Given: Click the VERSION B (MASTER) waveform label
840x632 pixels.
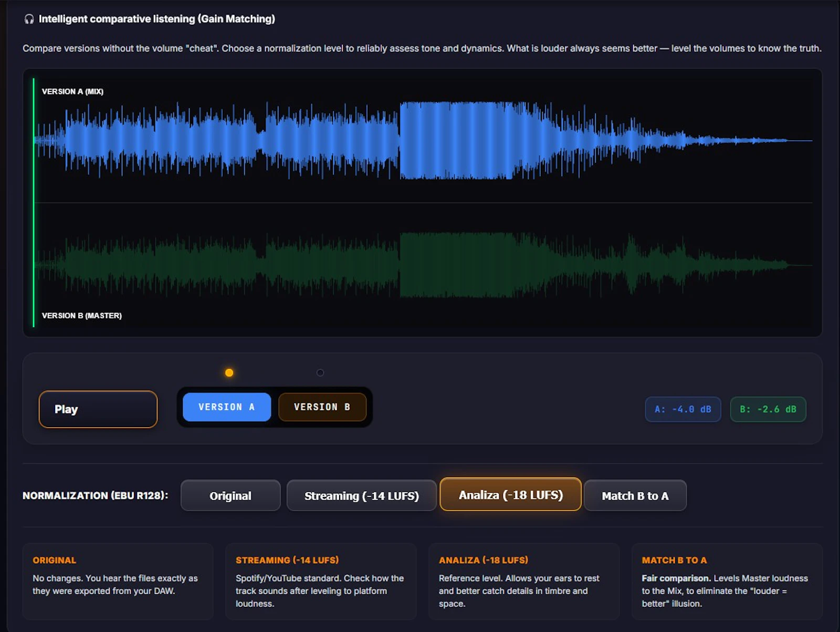Looking at the screenshot, I should pyautogui.click(x=82, y=316).
